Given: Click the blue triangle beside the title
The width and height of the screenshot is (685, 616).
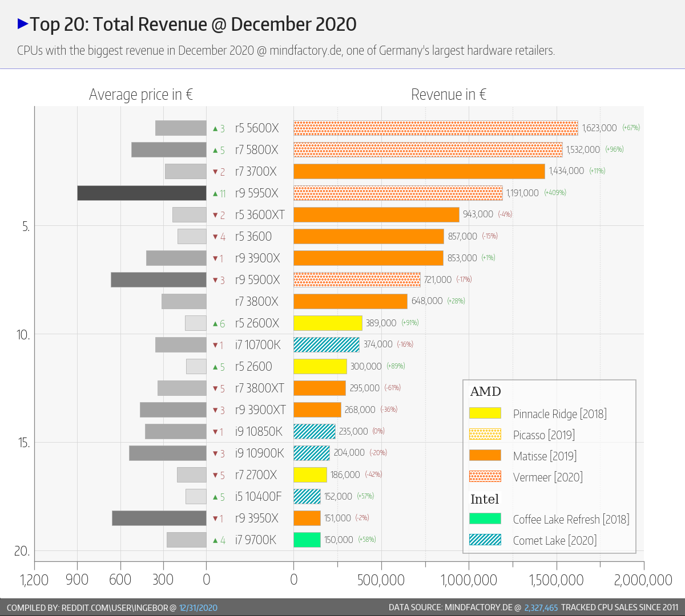Looking at the screenshot, I should pos(23,24).
